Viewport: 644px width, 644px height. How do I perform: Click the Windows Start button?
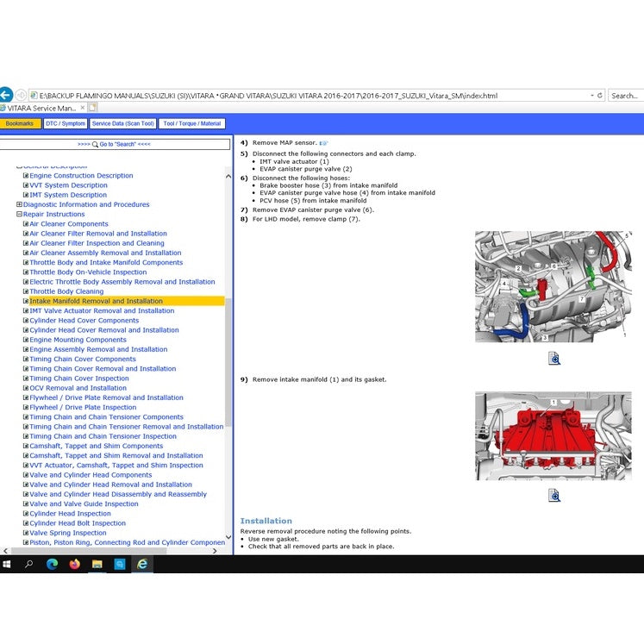7,564
